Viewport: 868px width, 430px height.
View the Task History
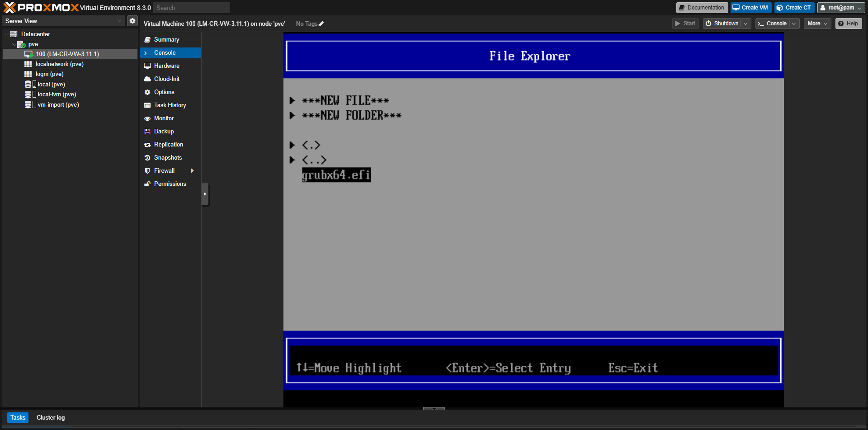tap(170, 105)
